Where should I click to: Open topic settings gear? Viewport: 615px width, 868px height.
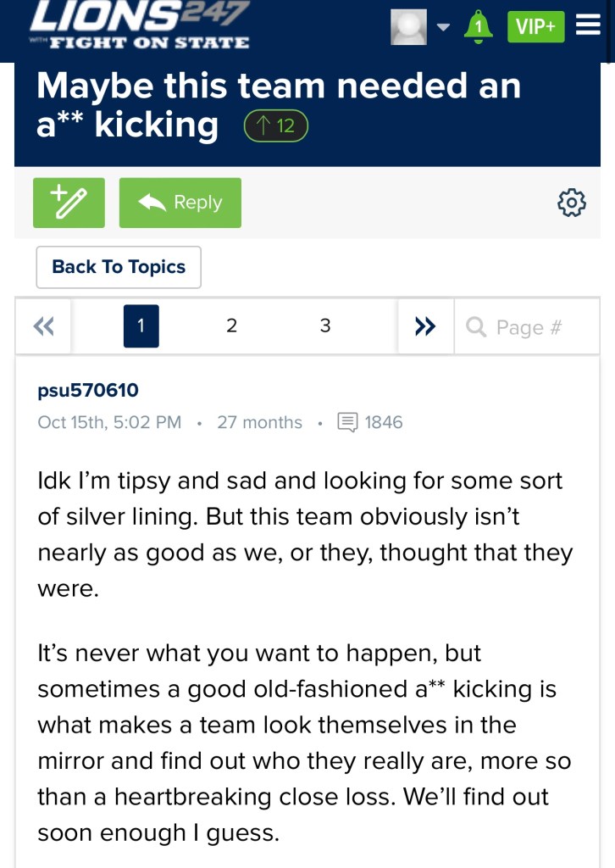[572, 203]
